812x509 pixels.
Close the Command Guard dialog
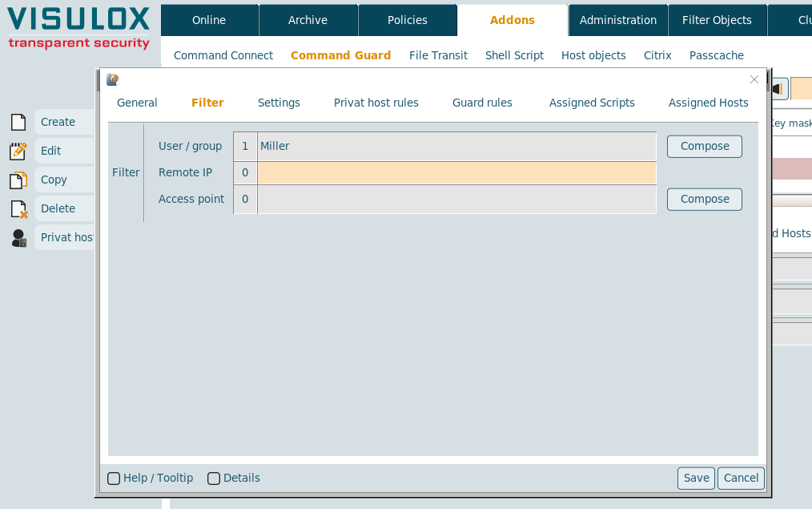(754, 79)
